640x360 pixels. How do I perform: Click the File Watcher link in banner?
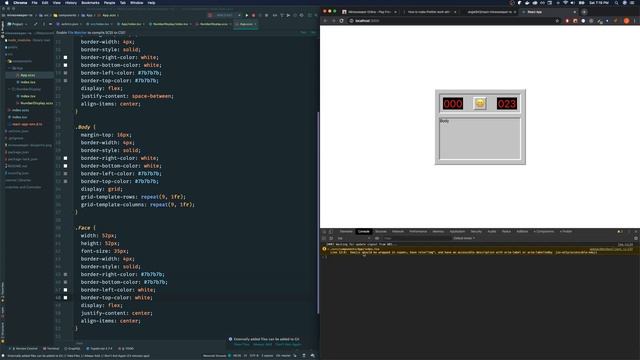tap(77, 33)
